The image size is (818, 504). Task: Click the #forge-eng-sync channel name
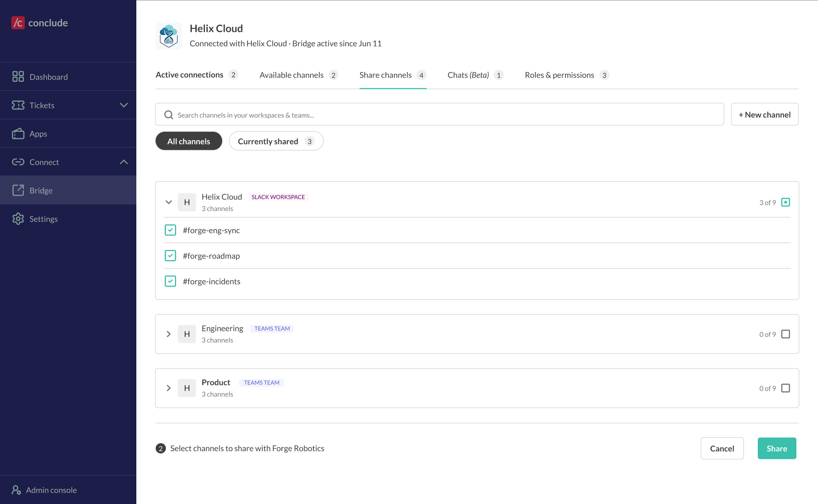(x=211, y=230)
